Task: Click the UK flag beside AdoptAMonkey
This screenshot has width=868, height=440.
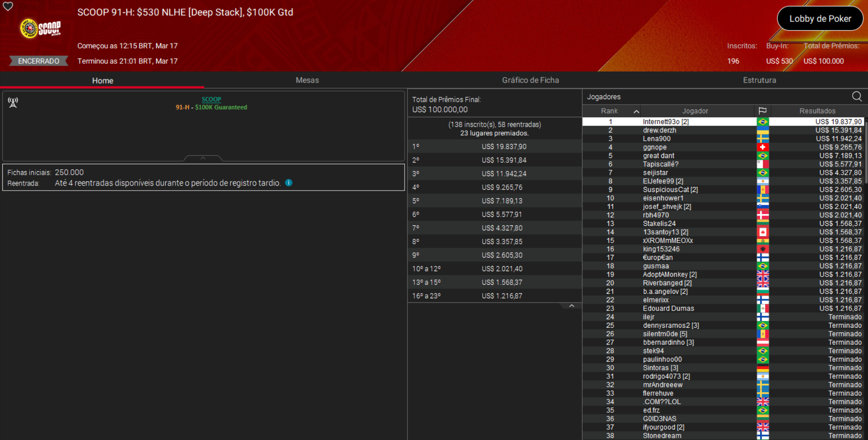Action: click(x=763, y=274)
